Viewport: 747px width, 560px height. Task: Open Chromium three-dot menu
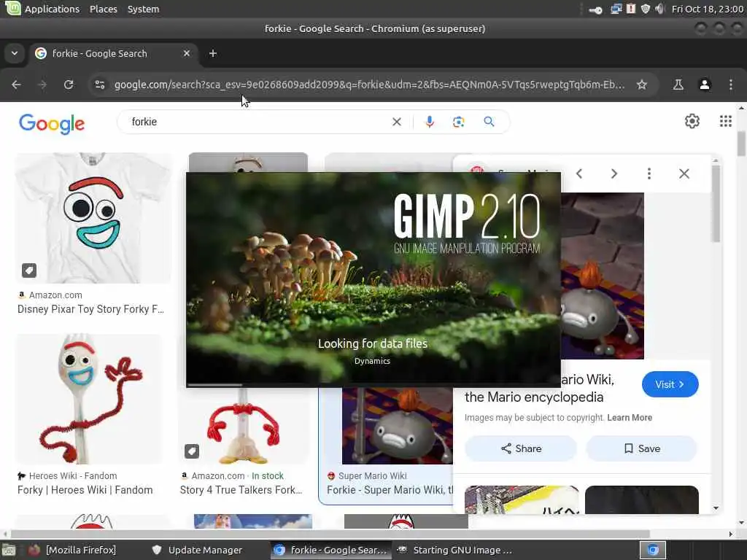pyautogui.click(x=731, y=85)
